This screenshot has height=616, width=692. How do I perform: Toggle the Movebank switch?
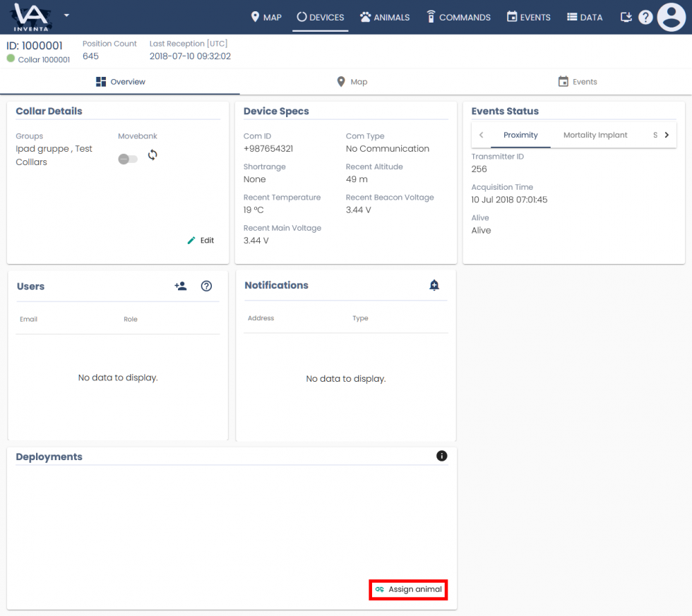pos(128,159)
